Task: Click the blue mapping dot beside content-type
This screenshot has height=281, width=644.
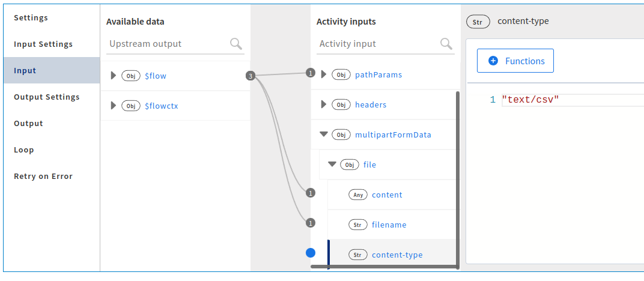Action: [311, 253]
